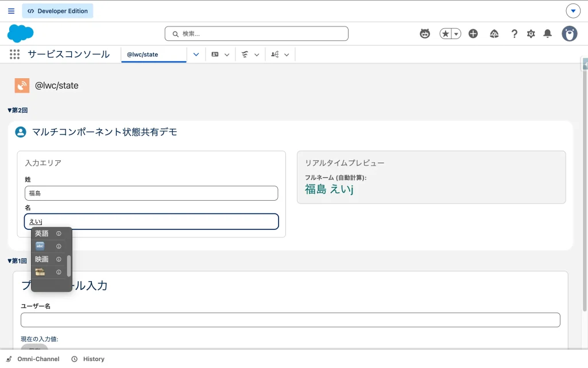588x368 pixels.
Task: Show notifications via the bell icon
Action: tap(548, 34)
